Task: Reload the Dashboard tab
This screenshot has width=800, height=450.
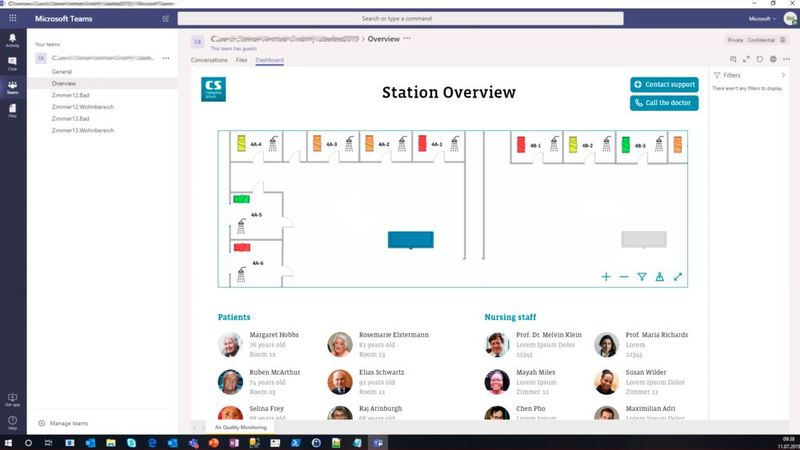Action: click(760, 59)
